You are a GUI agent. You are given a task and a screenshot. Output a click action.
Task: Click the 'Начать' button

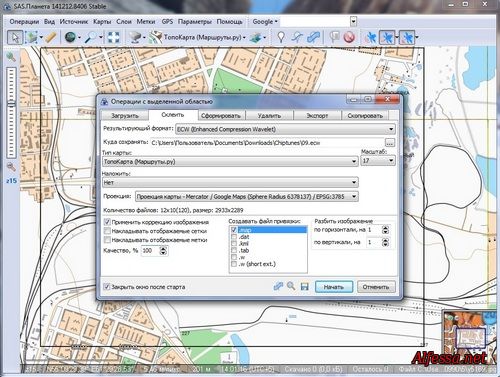(x=334, y=287)
